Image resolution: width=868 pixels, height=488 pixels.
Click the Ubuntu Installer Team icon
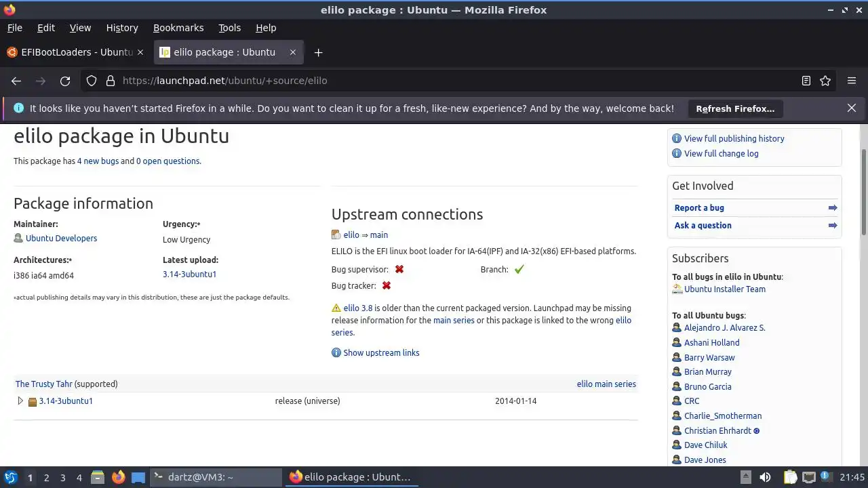[677, 289]
